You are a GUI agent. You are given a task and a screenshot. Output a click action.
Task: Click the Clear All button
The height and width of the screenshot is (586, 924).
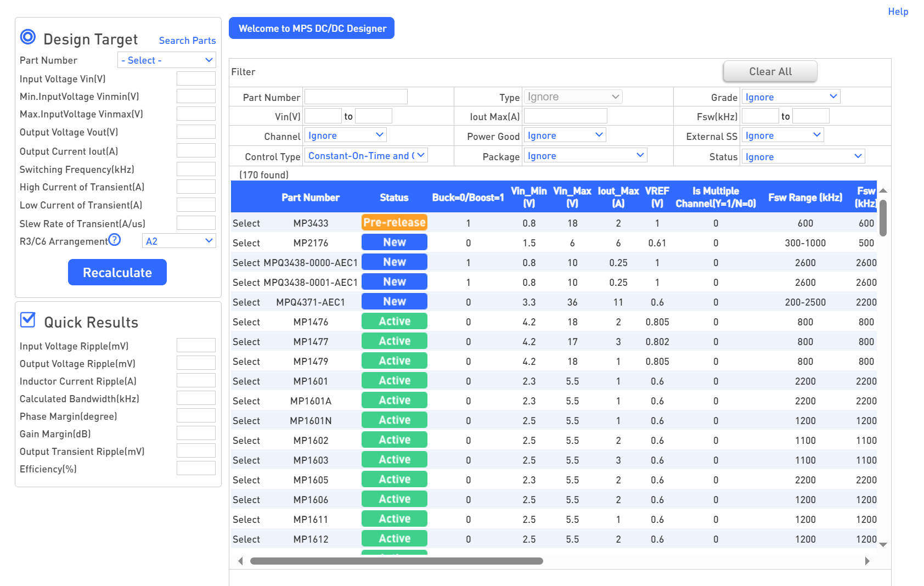pos(770,71)
